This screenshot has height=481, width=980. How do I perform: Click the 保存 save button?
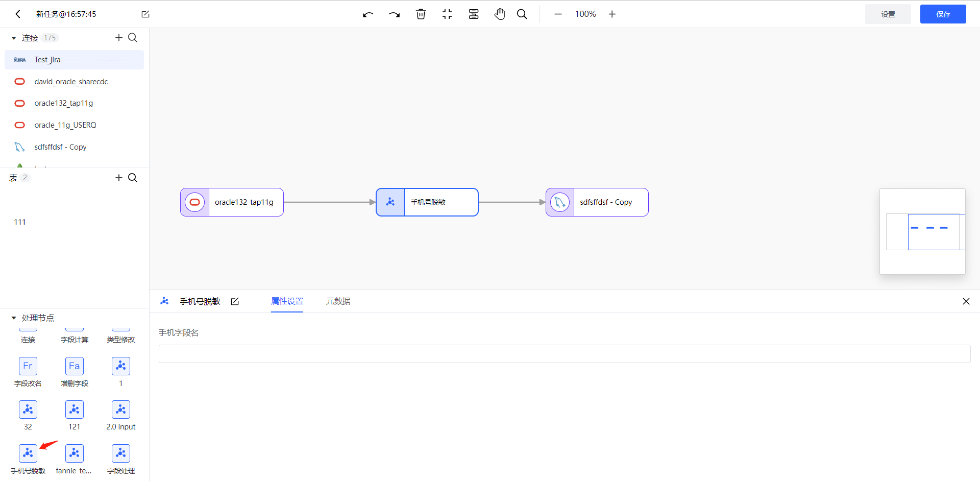(x=943, y=14)
